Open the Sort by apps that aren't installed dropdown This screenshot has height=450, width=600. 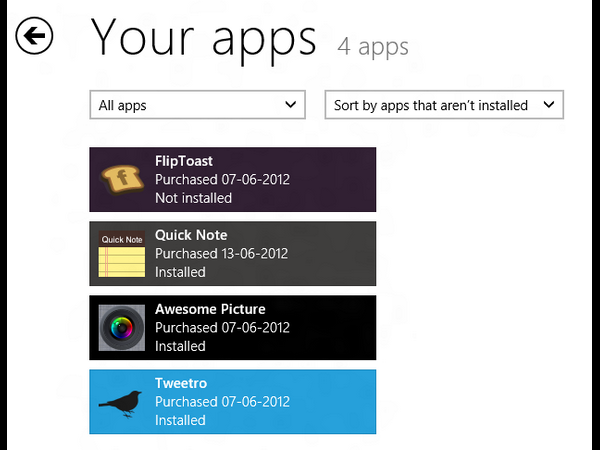click(x=444, y=105)
